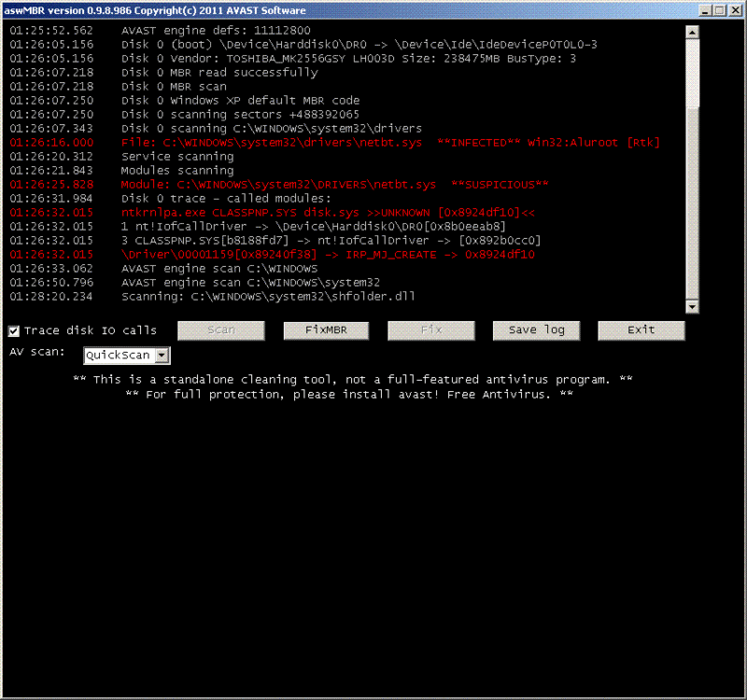Minimize the aswMBR window
747x700 pixels.
coord(705,10)
